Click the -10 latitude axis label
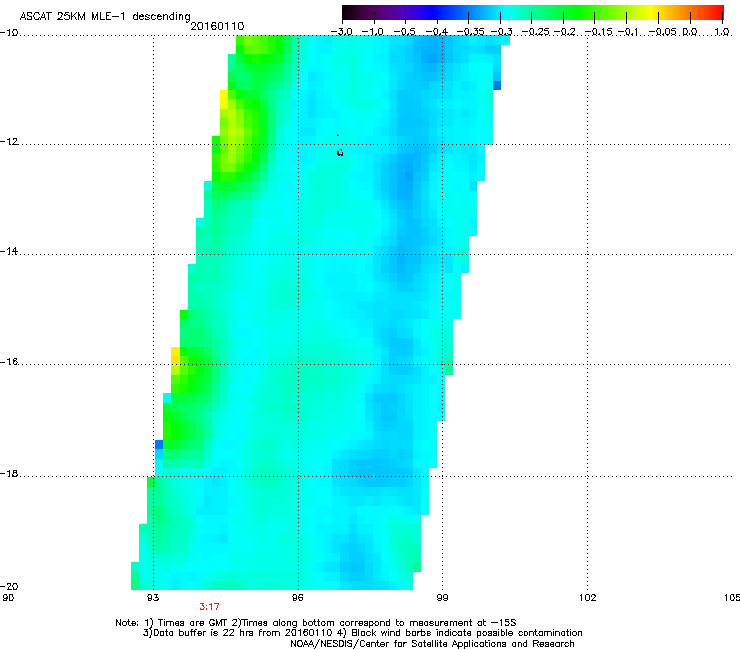This screenshot has width=740, height=650. tap(9, 33)
